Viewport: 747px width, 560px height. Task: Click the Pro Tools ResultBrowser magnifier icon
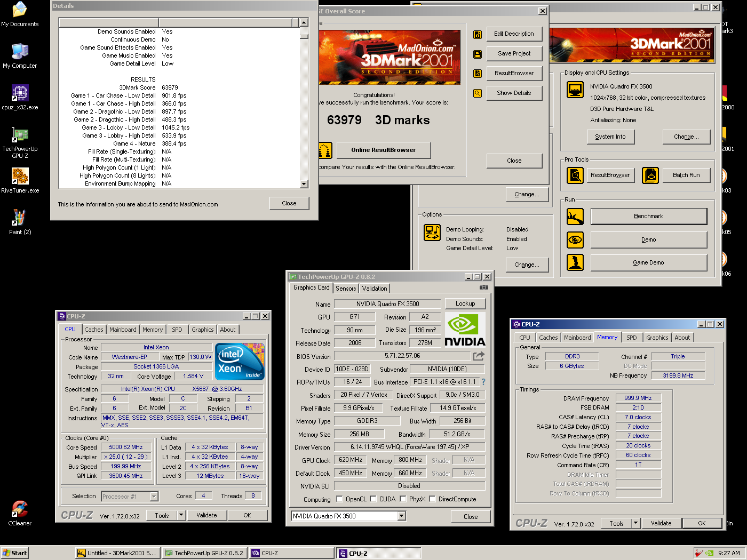click(575, 175)
